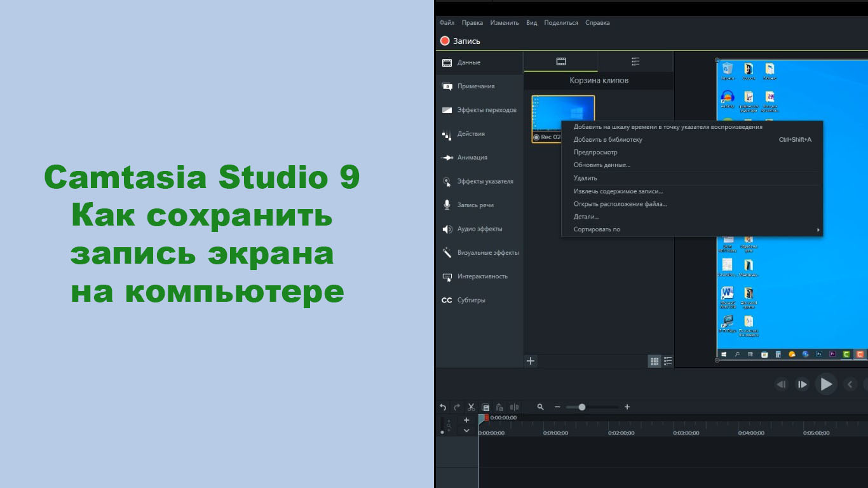Choose Обновить данные from context menu
Image resolution: width=868 pixels, height=488 pixels.
pos(692,165)
